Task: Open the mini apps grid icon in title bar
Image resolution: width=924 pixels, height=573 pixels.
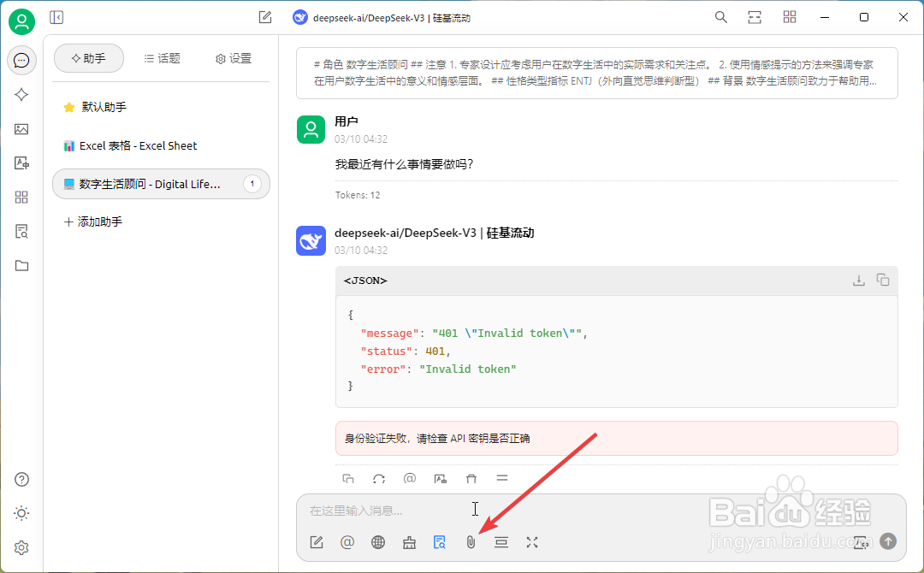Action: pos(790,18)
